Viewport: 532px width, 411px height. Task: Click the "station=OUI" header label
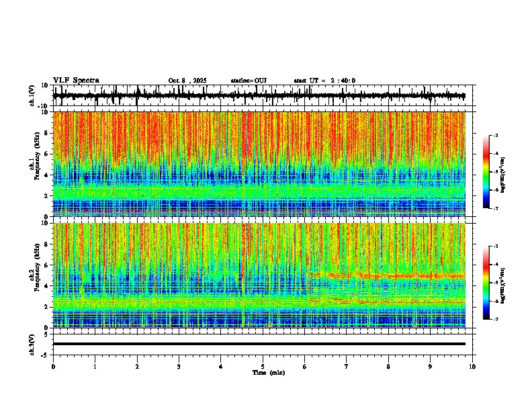click(249, 81)
